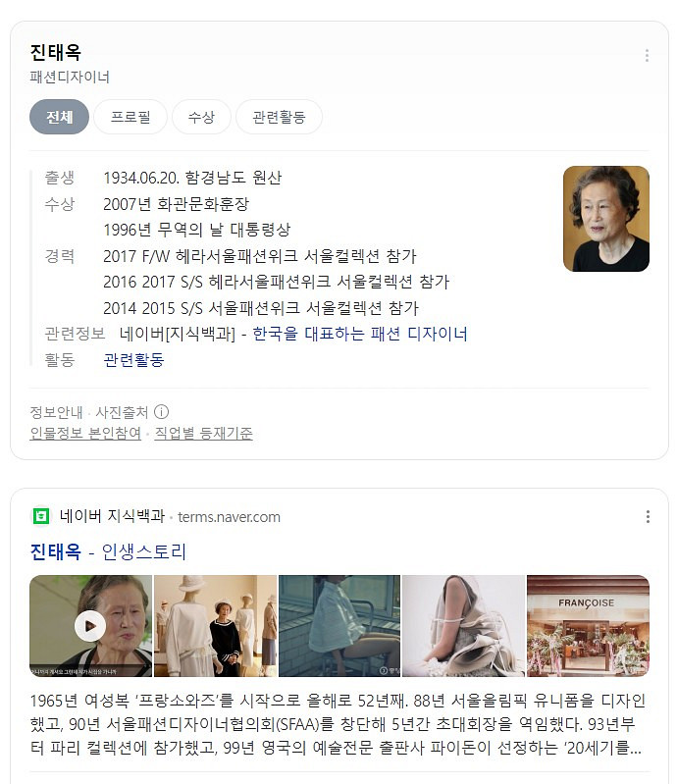Switch to the 수상 tab
Screen dimensions: 677x784
[201, 117]
